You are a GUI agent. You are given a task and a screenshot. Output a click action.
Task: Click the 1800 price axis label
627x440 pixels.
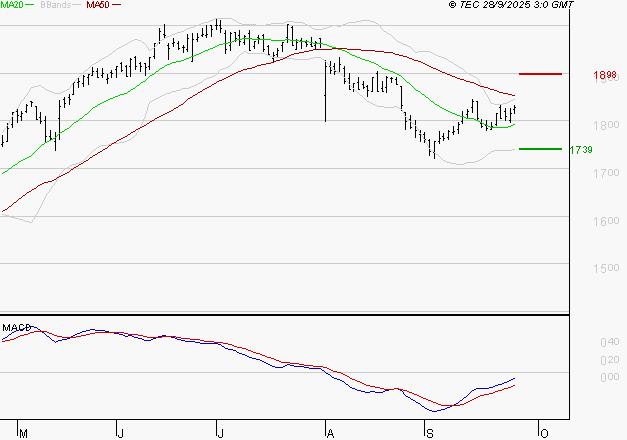pos(606,125)
